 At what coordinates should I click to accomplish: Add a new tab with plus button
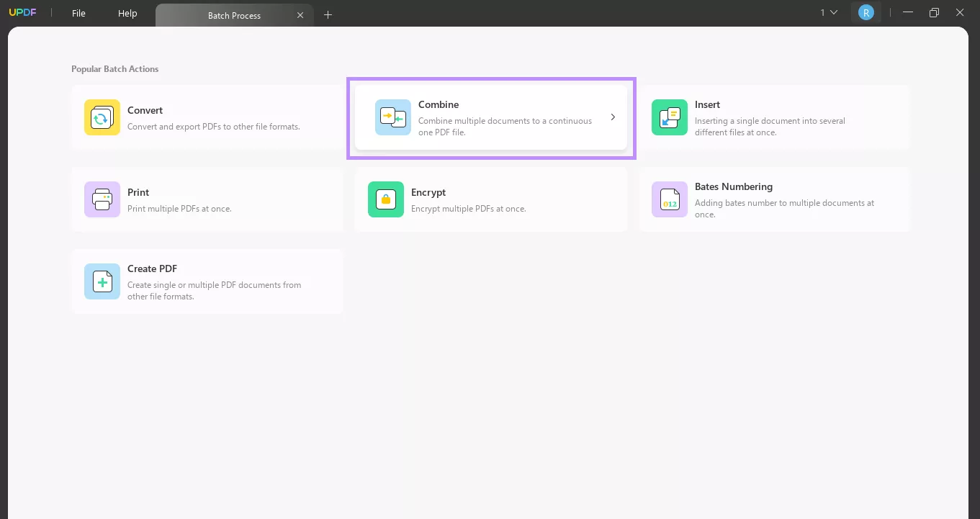[x=328, y=14]
